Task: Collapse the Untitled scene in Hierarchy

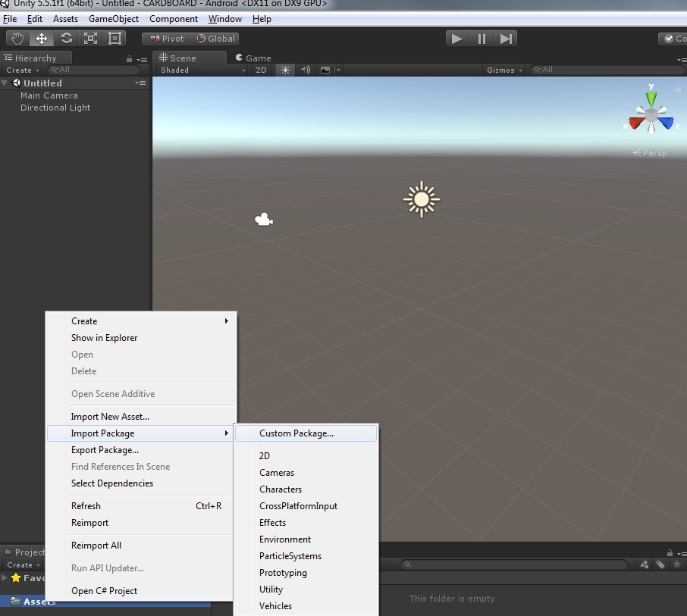Action: 5,83
